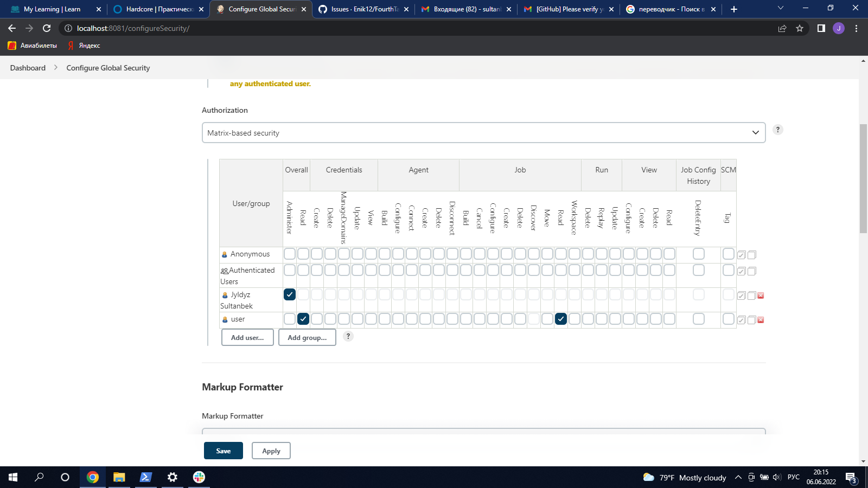868x488 pixels.
Task: Click Configure Global Security breadcrumb
Action: tap(108, 68)
